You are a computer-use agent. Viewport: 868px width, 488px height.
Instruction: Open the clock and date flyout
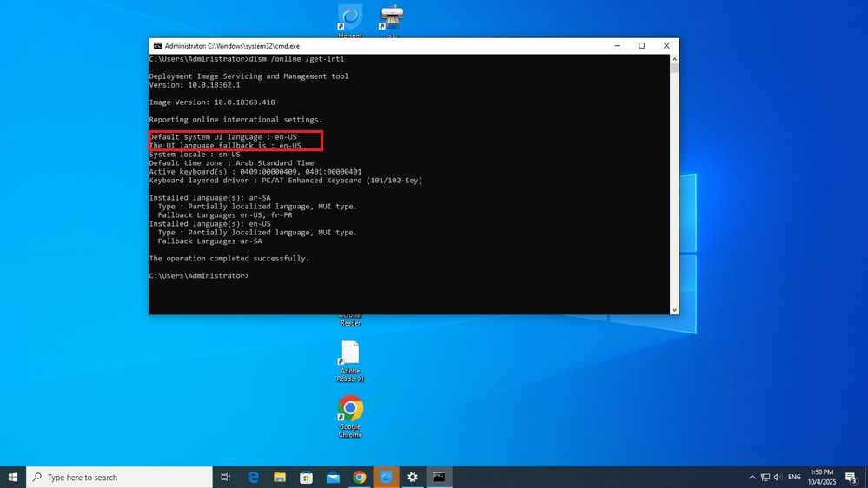821,477
